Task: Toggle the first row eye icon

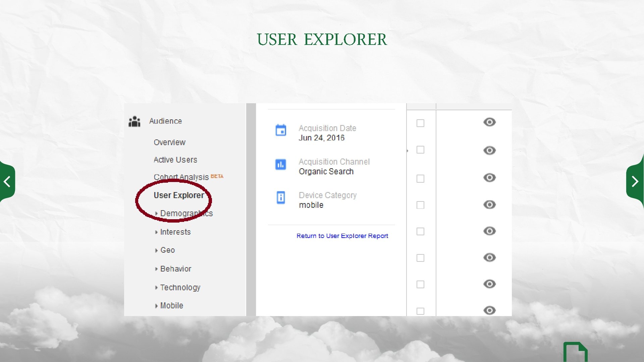Action: pyautogui.click(x=490, y=122)
